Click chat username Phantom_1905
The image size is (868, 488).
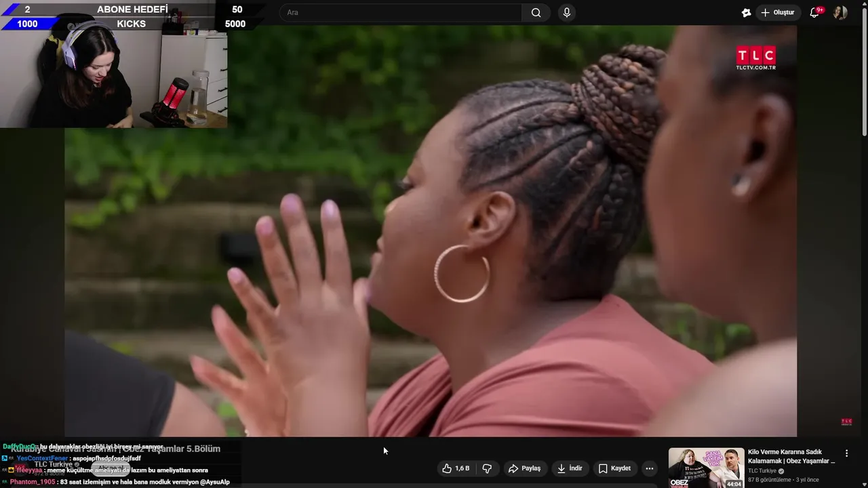click(x=33, y=482)
